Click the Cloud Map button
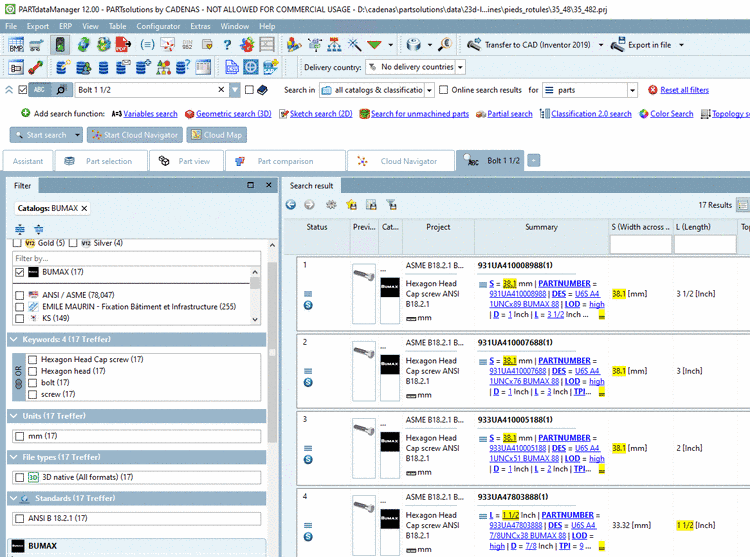 click(217, 135)
